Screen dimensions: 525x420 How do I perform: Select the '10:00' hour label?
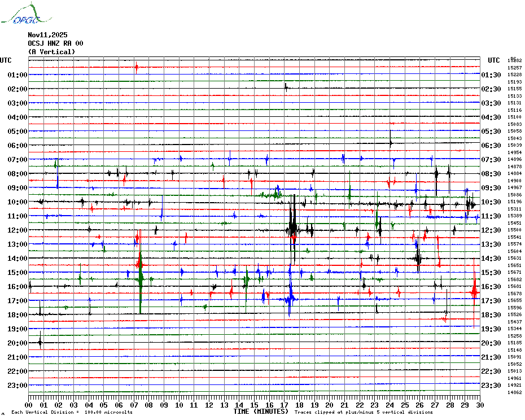[x=17, y=202]
